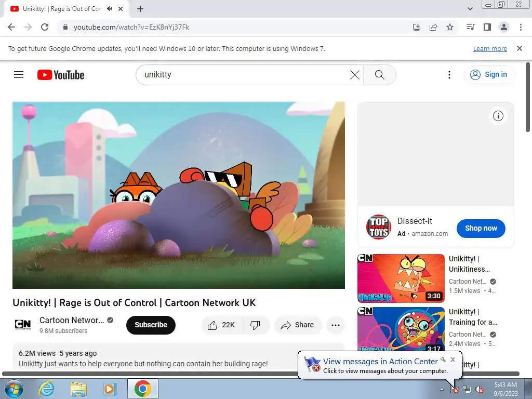
Task: Open the Cartoon Network channel avatar
Action: (23, 325)
